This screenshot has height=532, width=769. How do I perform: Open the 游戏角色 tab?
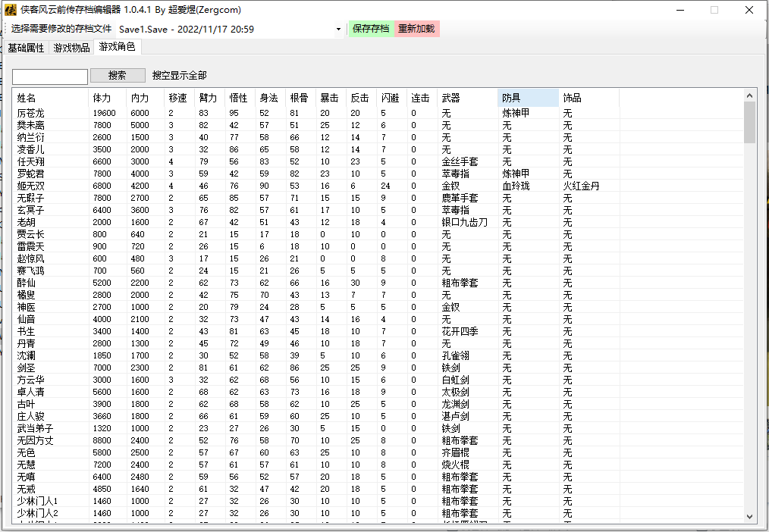pos(118,46)
